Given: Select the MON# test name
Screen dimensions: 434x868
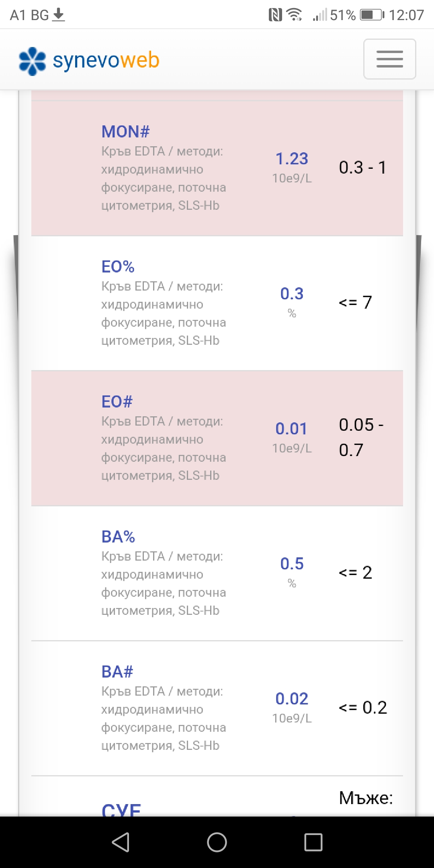Looking at the screenshot, I should pos(125,131).
